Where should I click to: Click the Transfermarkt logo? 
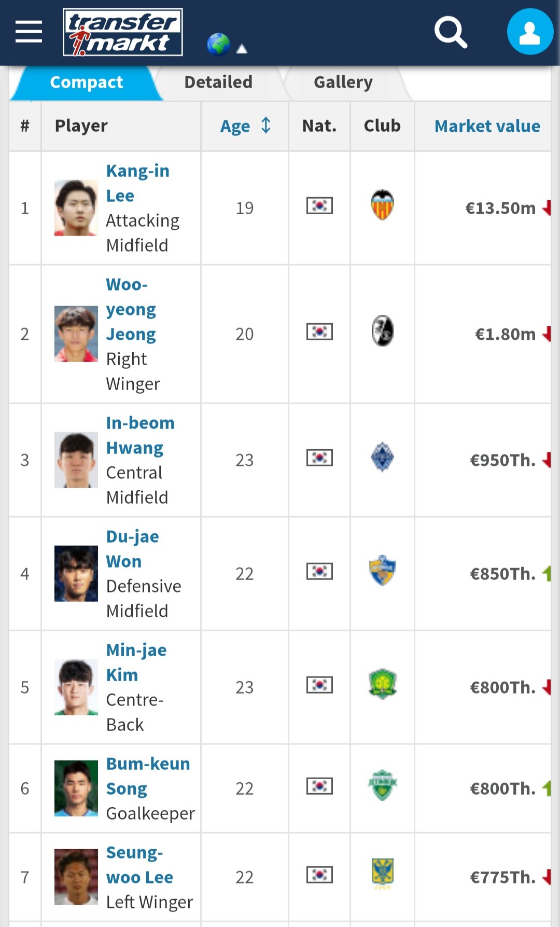(123, 32)
